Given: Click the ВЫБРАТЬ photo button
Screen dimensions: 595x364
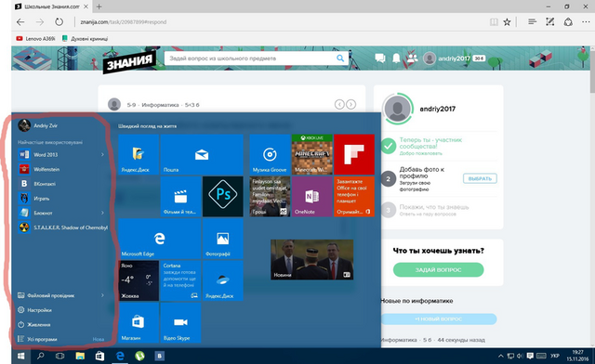Looking at the screenshot, I should pyautogui.click(x=480, y=178).
